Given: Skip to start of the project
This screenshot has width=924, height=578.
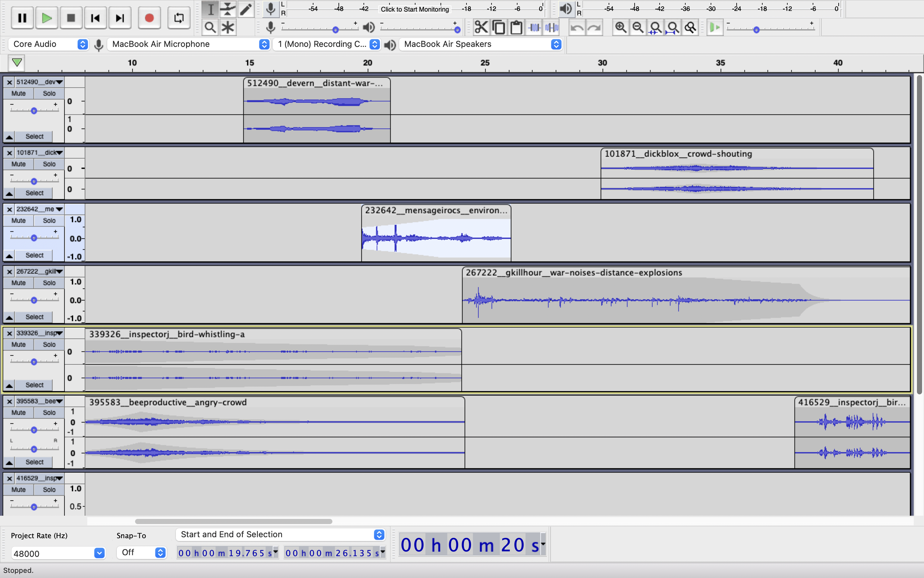Looking at the screenshot, I should point(96,18).
